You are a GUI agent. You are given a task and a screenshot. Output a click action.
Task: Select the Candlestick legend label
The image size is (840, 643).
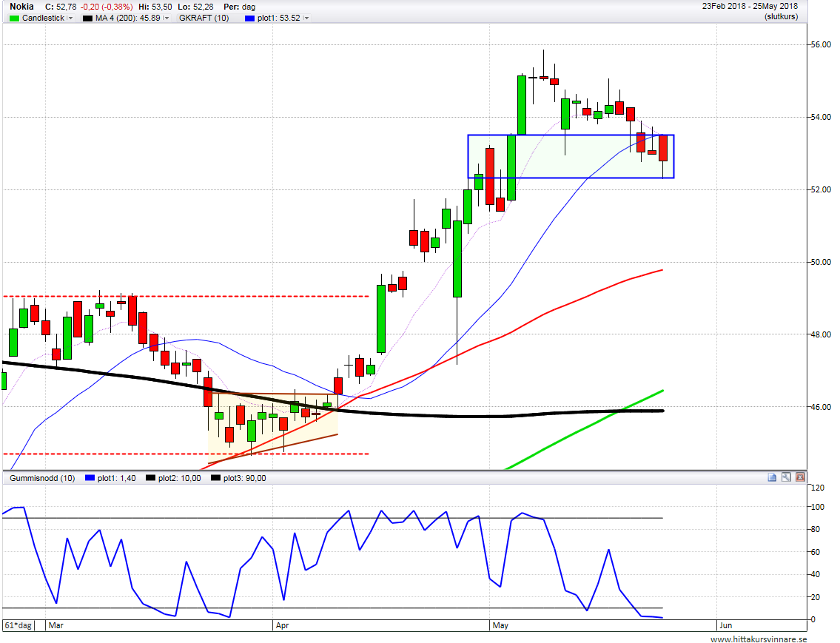pos(44,18)
